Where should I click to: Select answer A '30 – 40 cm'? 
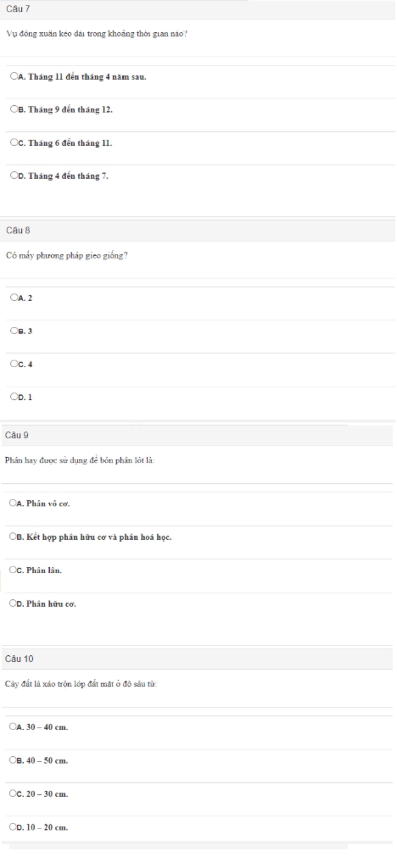(13, 726)
